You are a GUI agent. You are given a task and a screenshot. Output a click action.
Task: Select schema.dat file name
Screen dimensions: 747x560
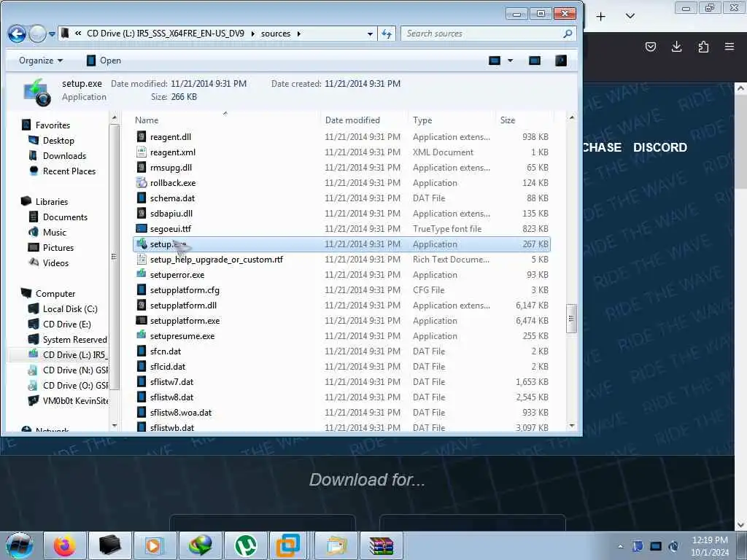click(x=172, y=198)
